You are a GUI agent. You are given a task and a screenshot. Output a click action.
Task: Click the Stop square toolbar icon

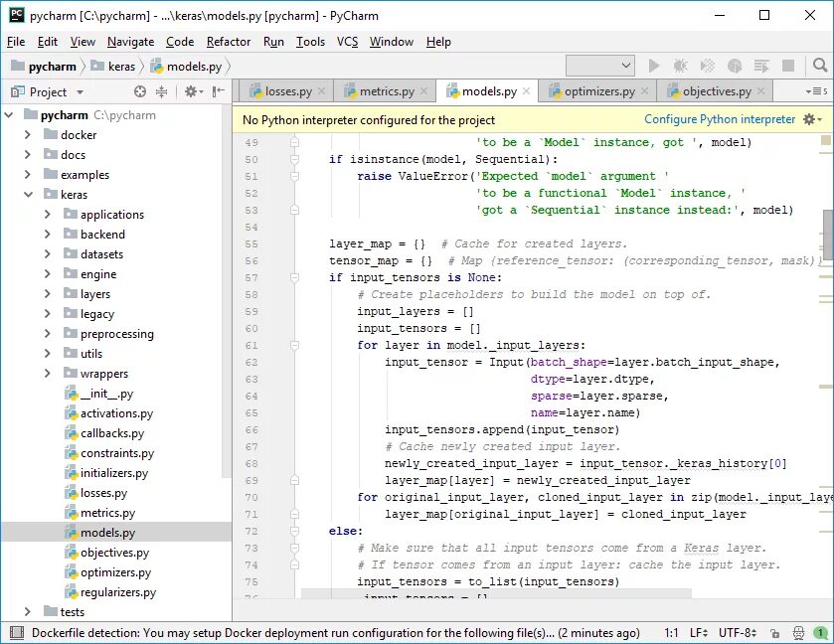point(788,66)
